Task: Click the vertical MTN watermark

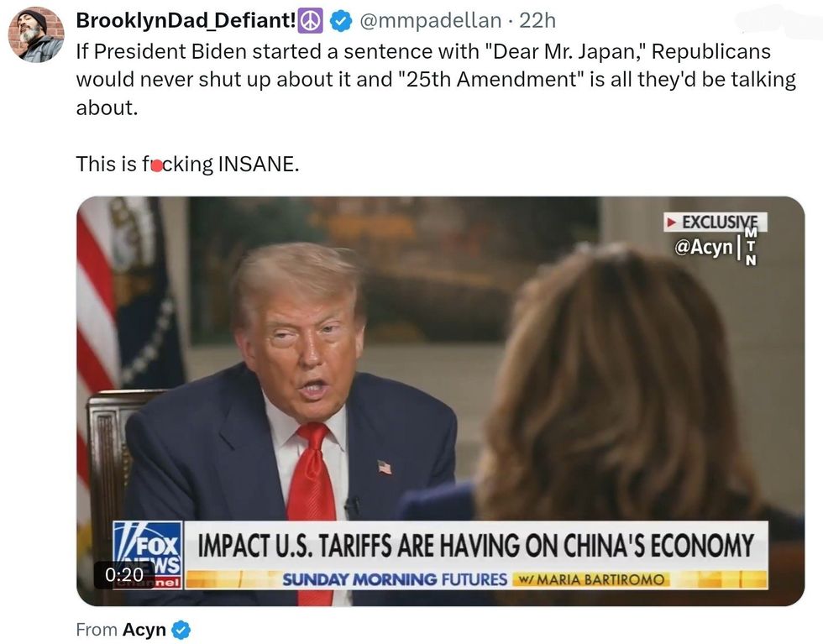Action: click(751, 246)
